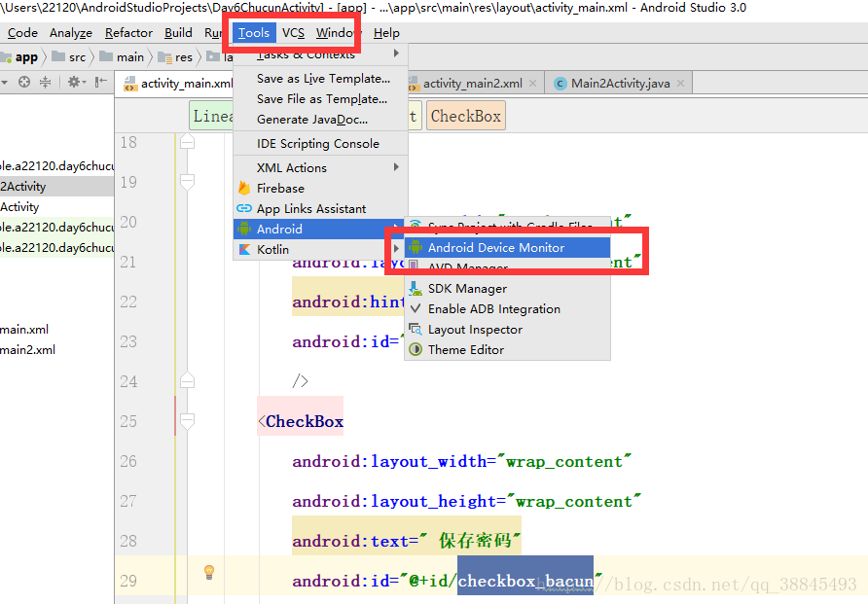Toggle Enable ADB Integration
868x604 pixels.
click(508, 309)
